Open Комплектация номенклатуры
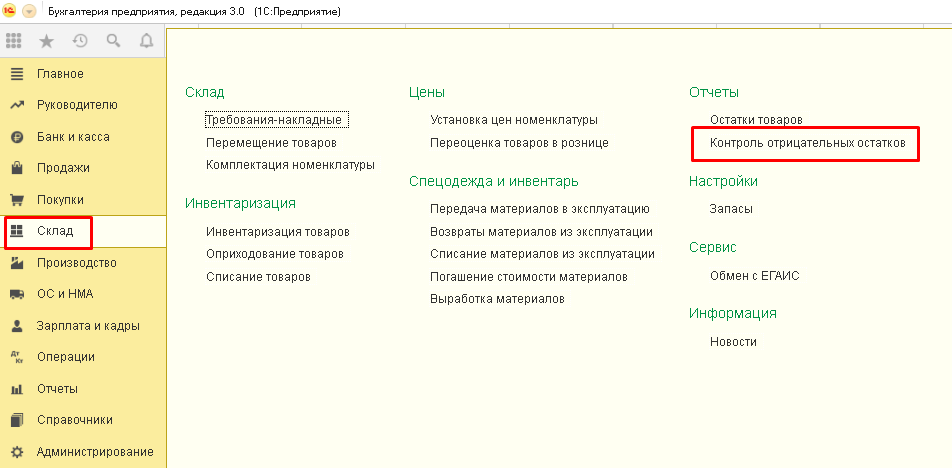Viewport: 952px width, 468px height. (x=291, y=164)
